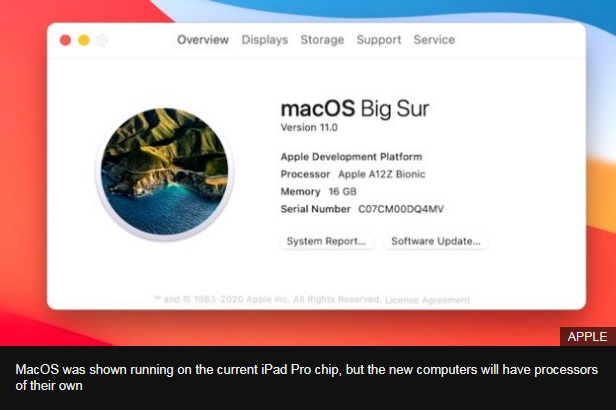Click the Apple Development Platform label
This screenshot has width=616, height=410.
351,157
